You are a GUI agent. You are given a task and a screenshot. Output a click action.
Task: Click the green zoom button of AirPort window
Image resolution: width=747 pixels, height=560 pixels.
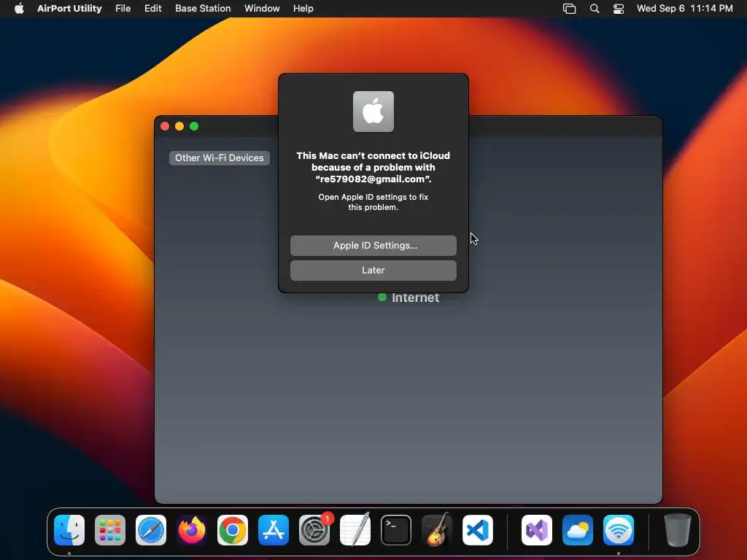point(194,126)
